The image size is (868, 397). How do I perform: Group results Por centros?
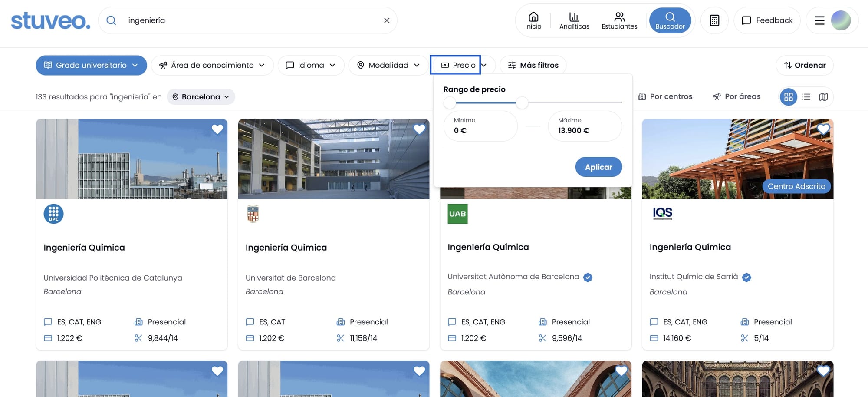tap(665, 96)
